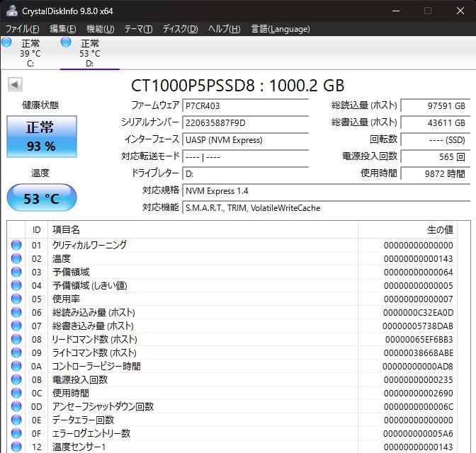Close the CrystalDiskInfo window
The image size is (476, 453).
460,11
